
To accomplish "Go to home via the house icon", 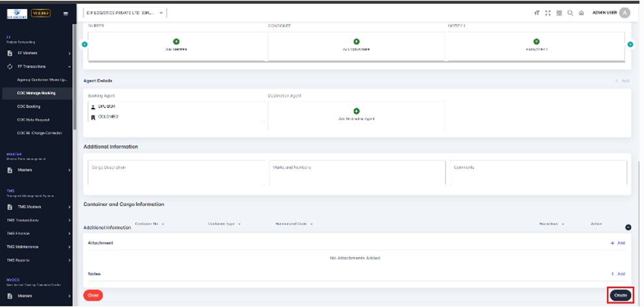I will (x=581, y=13).
